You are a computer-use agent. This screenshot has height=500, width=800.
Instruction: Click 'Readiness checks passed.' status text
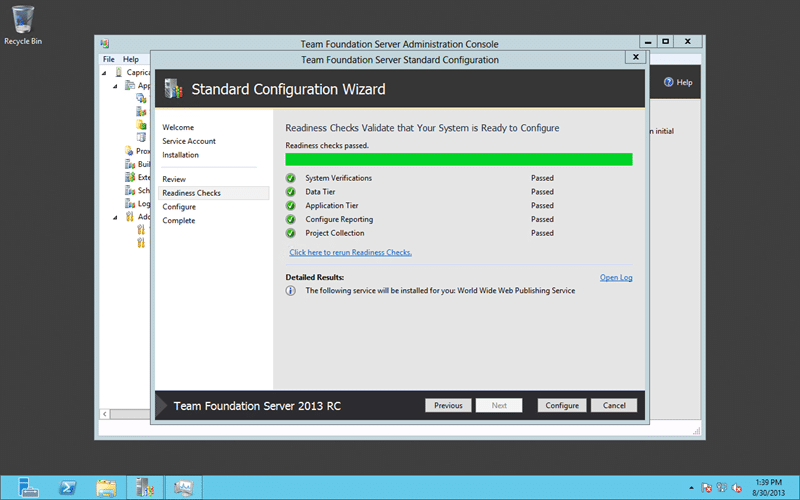(x=327, y=146)
